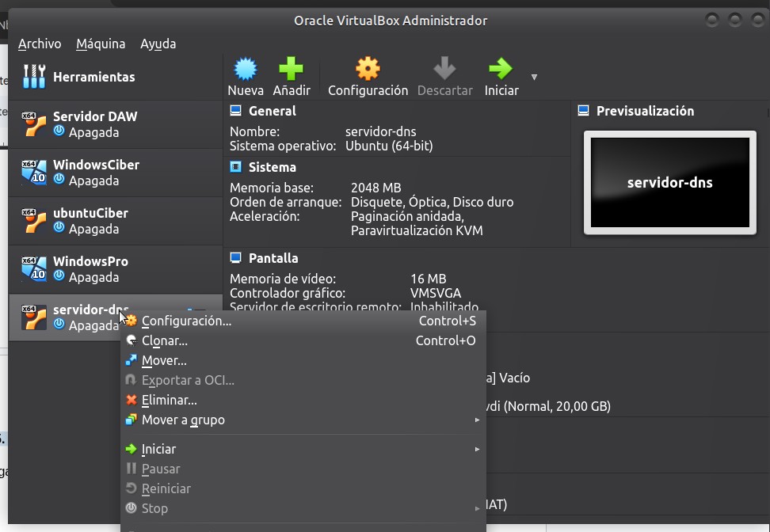The height and width of the screenshot is (532, 770).
Task: Click the Sistema section header
Action: click(272, 167)
